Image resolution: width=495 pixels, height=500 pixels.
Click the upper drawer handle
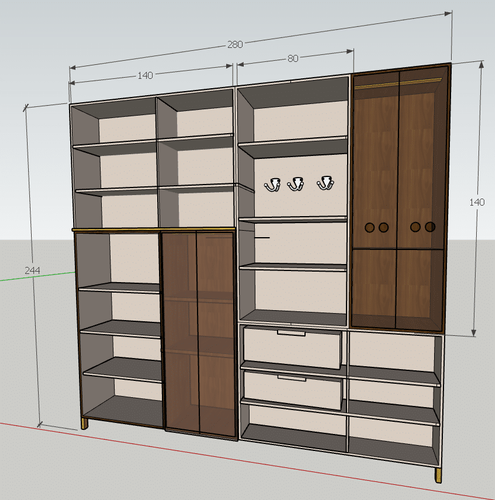[292, 333]
